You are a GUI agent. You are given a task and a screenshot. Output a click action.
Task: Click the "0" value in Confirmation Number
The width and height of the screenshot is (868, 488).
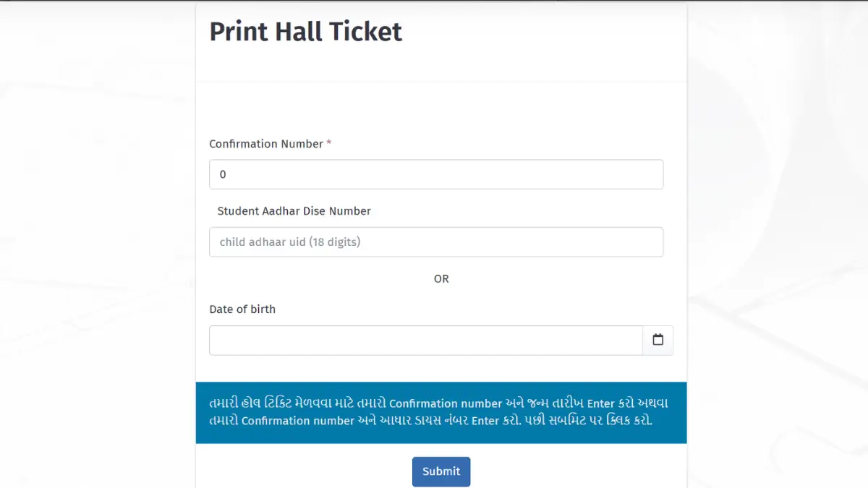pyautogui.click(x=223, y=174)
